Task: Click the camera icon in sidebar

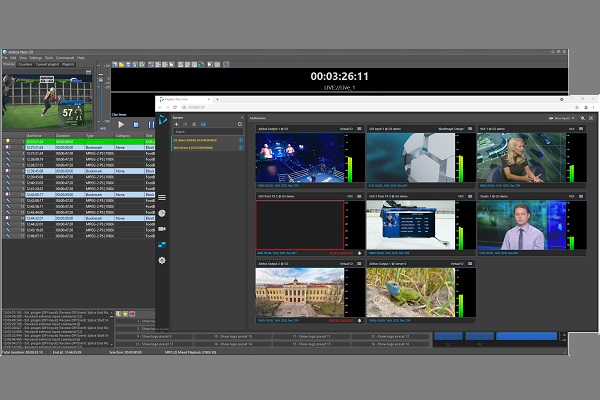Action: [x=162, y=229]
